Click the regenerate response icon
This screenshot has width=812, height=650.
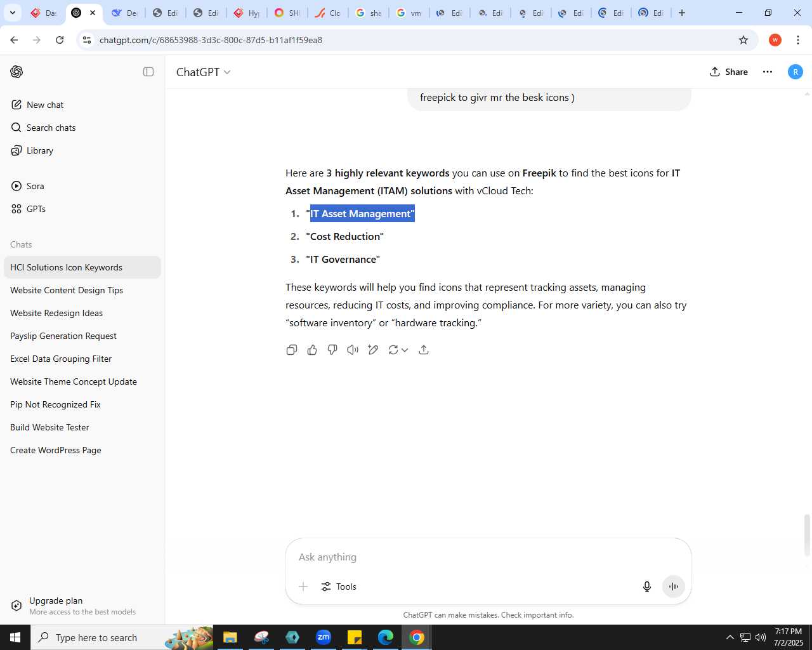(x=393, y=350)
